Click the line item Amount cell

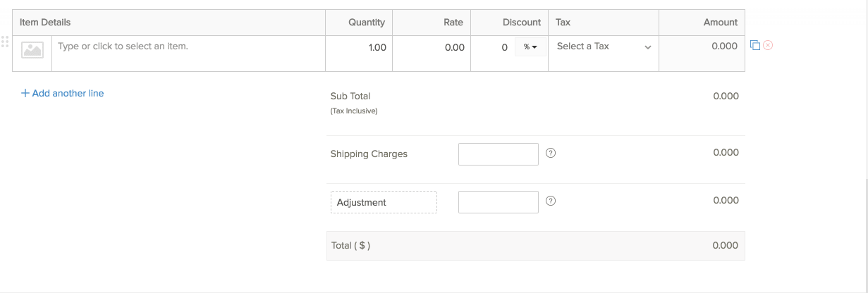click(702, 46)
